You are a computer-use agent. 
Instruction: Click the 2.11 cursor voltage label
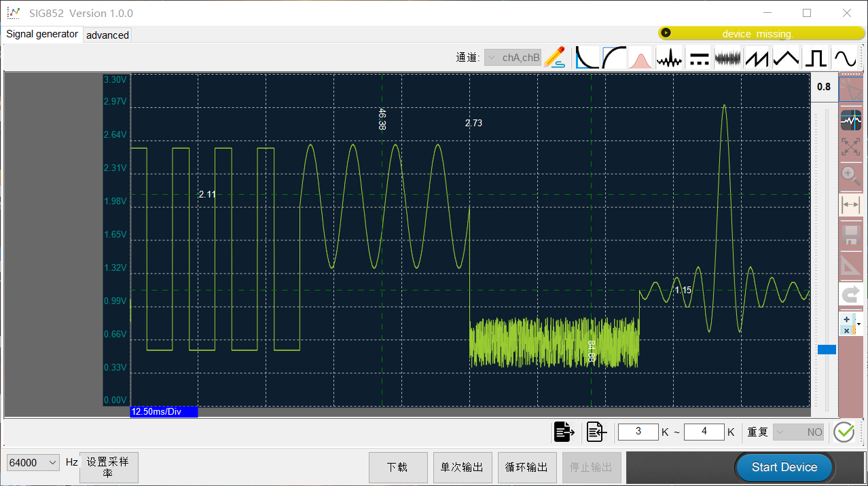click(x=207, y=194)
